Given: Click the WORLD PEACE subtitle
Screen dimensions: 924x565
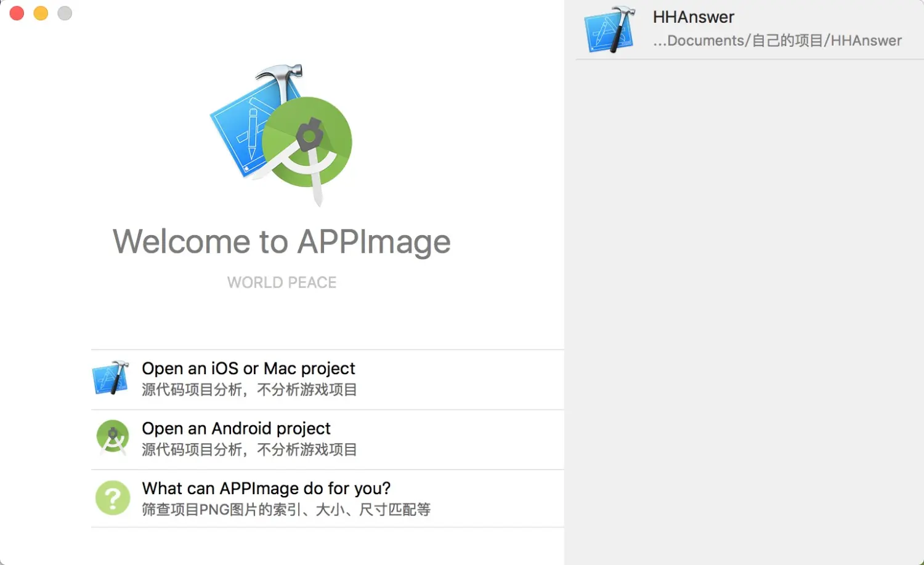Looking at the screenshot, I should tap(282, 282).
